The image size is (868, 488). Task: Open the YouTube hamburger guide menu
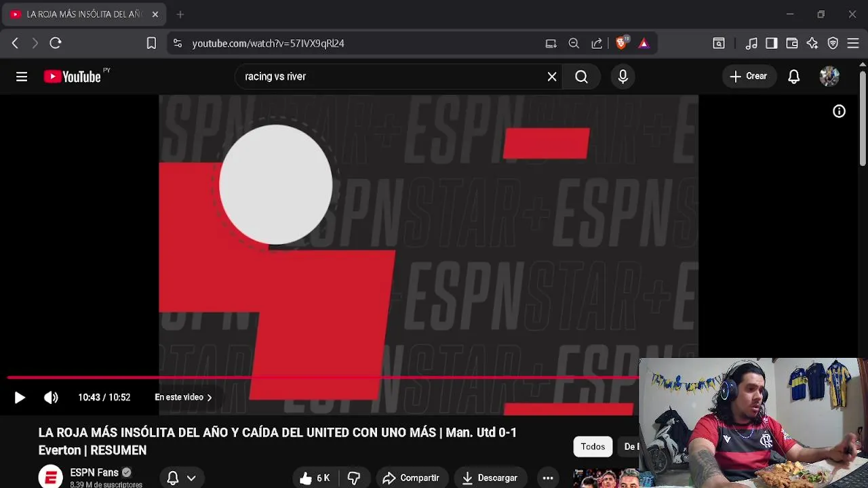[x=22, y=77]
